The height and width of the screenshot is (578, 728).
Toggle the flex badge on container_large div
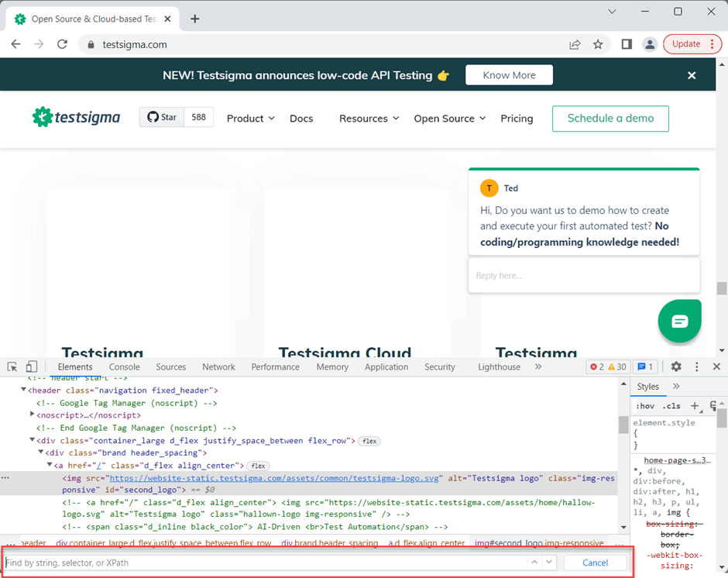pyautogui.click(x=369, y=441)
